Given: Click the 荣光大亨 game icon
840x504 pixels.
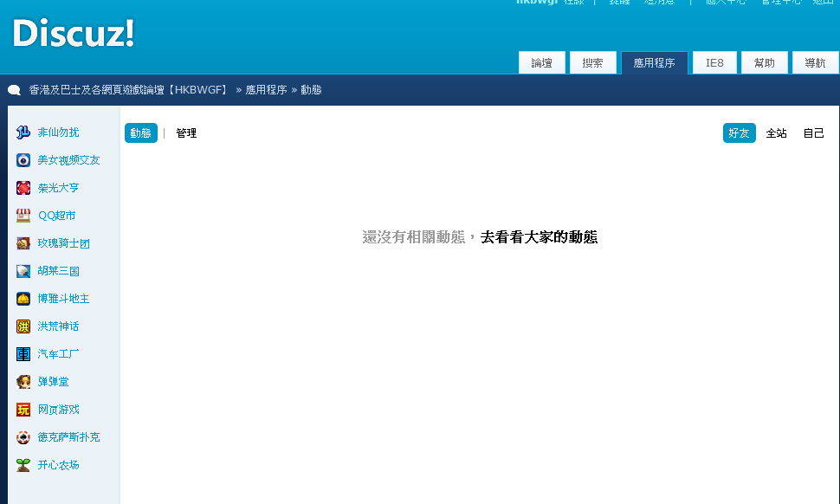Looking at the screenshot, I should coord(23,188).
